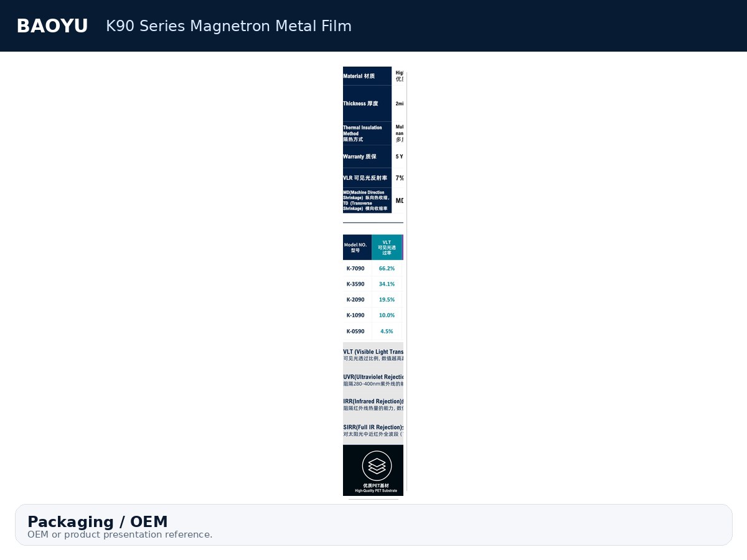Image resolution: width=747 pixels, height=560 pixels.
Task: Select model K-2090 in the table
Action: 355,300
